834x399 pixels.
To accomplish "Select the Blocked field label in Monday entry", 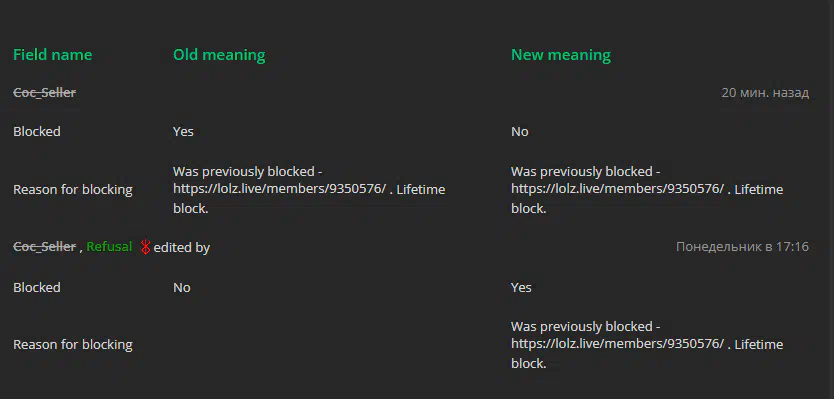I will (x=37, y=287).
